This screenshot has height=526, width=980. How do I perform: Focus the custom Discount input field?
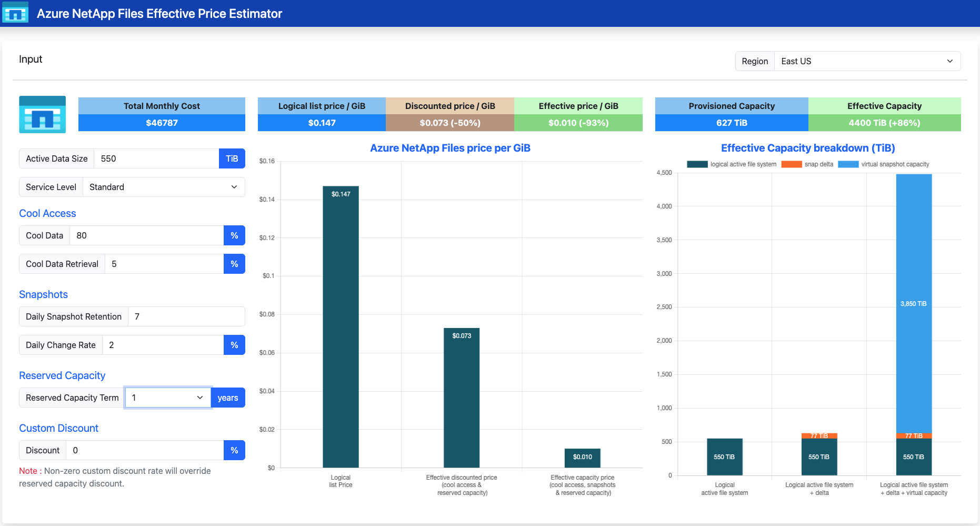point(145,450)
